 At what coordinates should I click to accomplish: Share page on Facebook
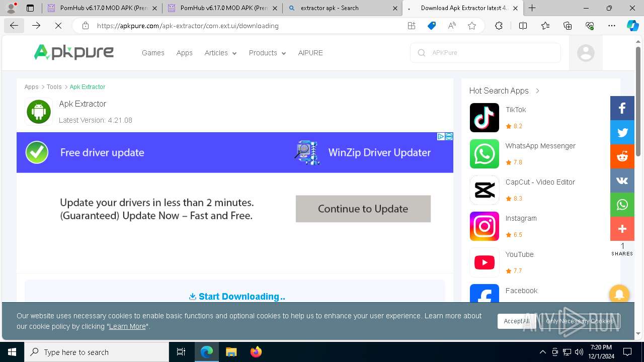[x=622, y=108]
